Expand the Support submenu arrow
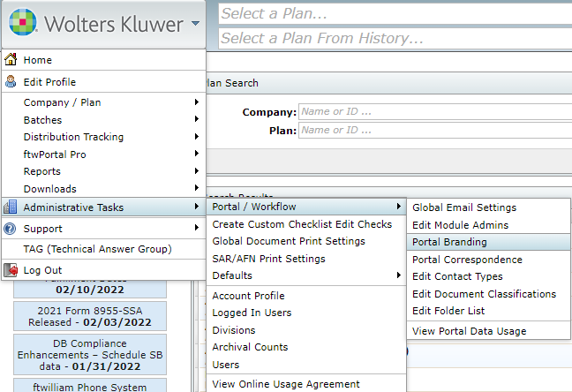This screenshot has height=392, width=572. pyautogui.click(x=197, y=228)
